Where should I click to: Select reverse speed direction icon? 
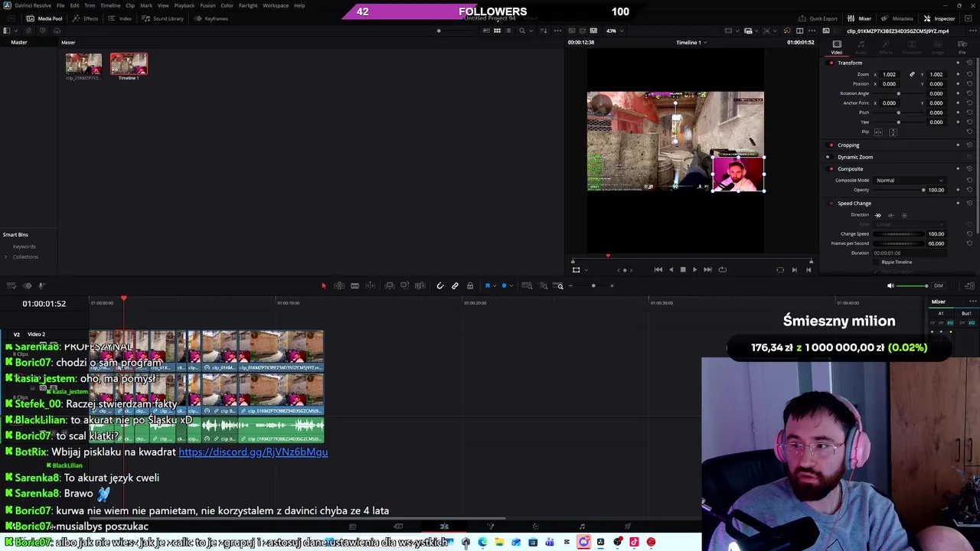coord(890,215)
